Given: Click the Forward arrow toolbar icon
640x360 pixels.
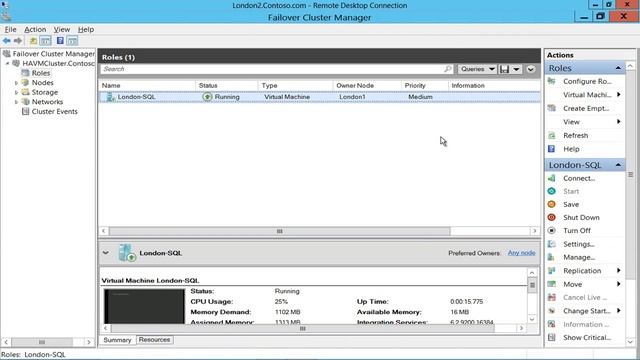Looking at the screenshot, I should tap(18, 41).
